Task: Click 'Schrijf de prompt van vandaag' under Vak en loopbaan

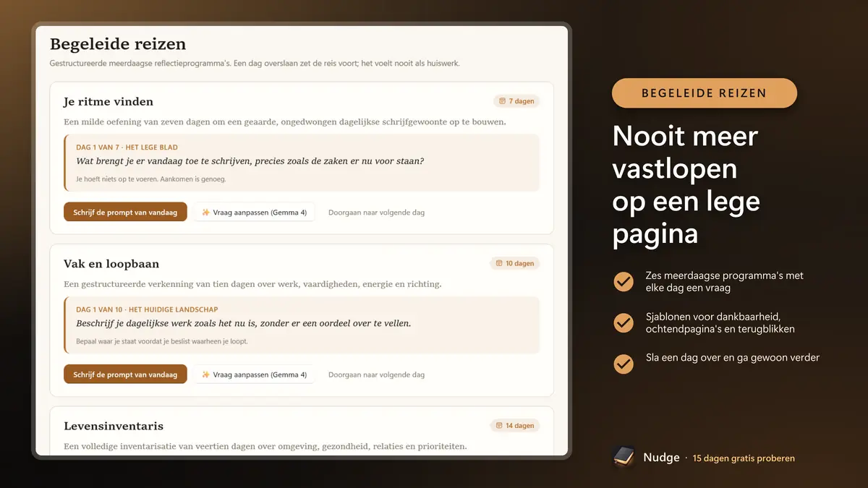Action: coord(125,374)
